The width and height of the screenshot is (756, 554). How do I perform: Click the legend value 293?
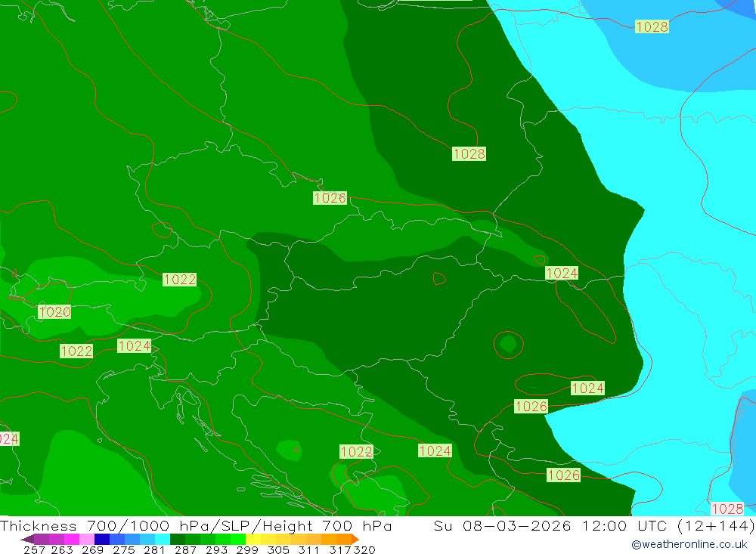click(216, 549)
